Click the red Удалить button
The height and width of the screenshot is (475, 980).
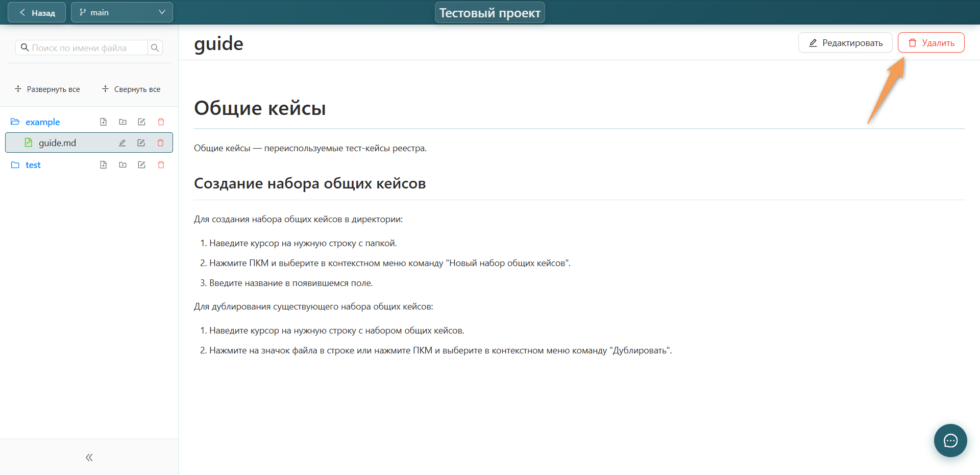point(931,42)
